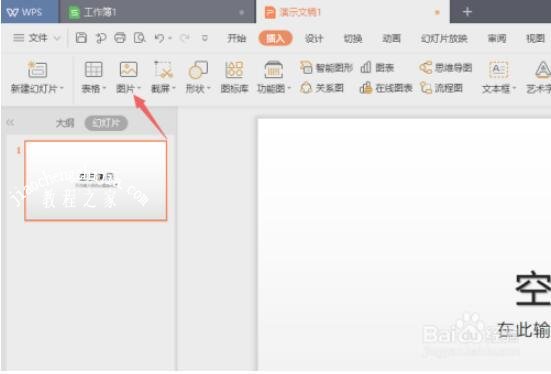Select slide 1 thumbnail
The height and width of the screenshot is (374, 551).
[x=96, y=181]
